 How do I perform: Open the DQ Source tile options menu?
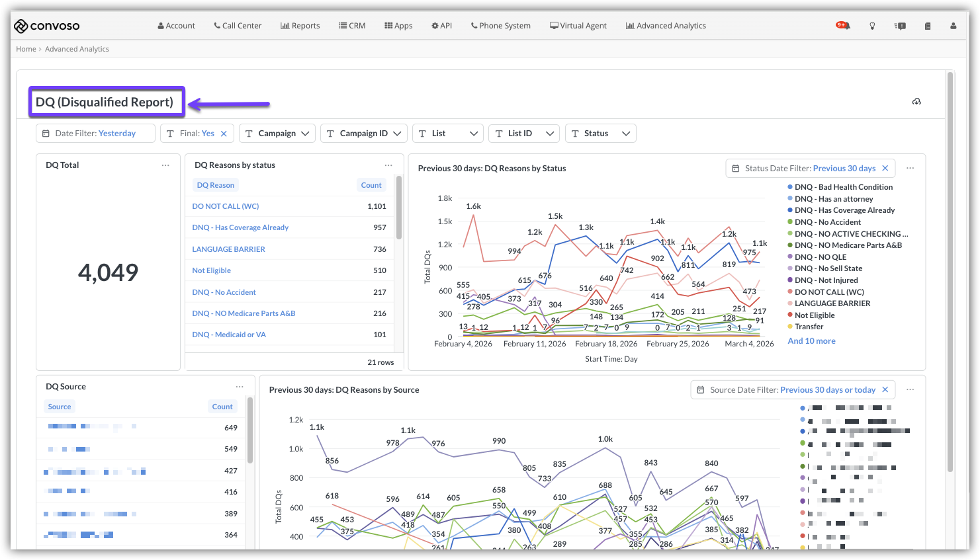point(240,387)
